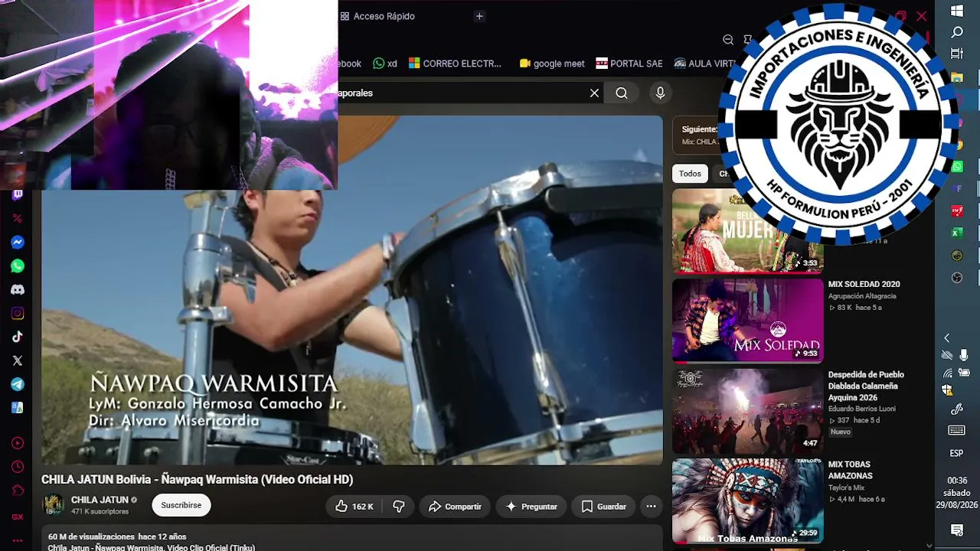Image resolution: width=980 pixels, height=551 pixels.
Task: Open more video actions menu
Action: click(x=651, y=507)
